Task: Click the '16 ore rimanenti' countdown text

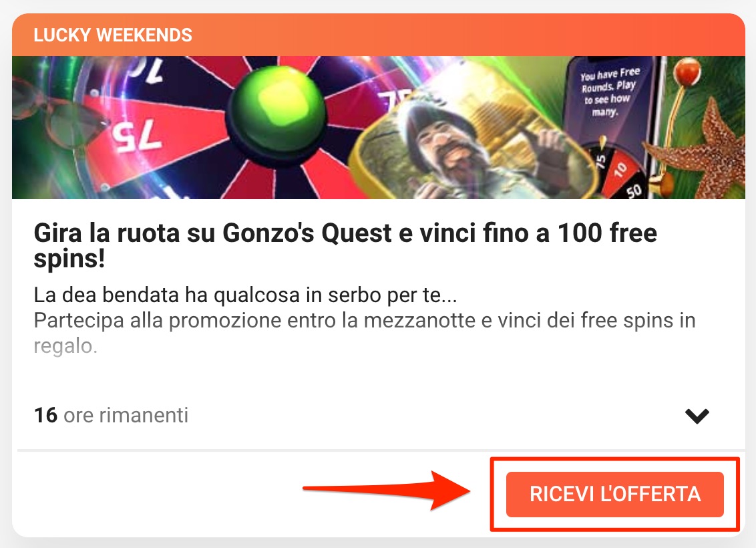Action: 111,415
